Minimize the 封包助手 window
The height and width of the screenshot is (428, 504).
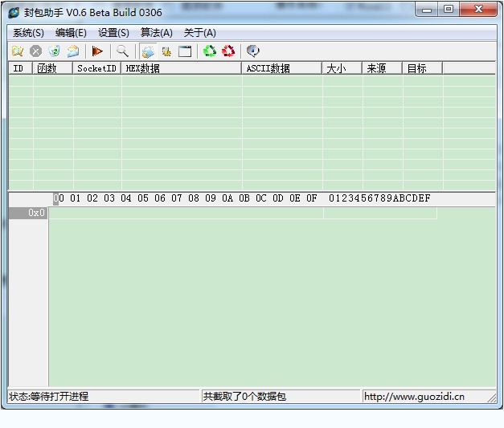coord(427,10)
